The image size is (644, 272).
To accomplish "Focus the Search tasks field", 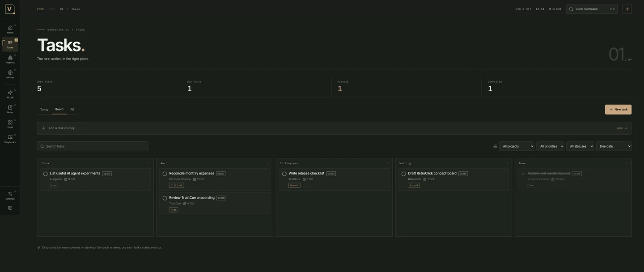I will coord(93,146).
